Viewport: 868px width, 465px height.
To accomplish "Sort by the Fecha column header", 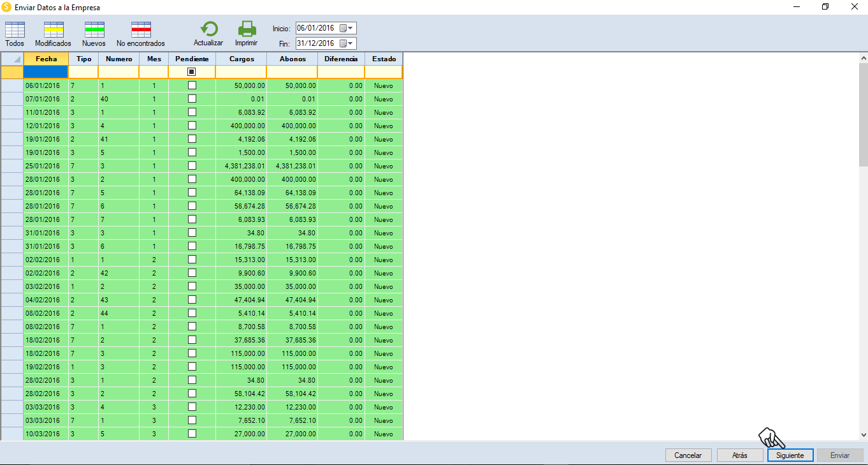I will click(46, 59).
